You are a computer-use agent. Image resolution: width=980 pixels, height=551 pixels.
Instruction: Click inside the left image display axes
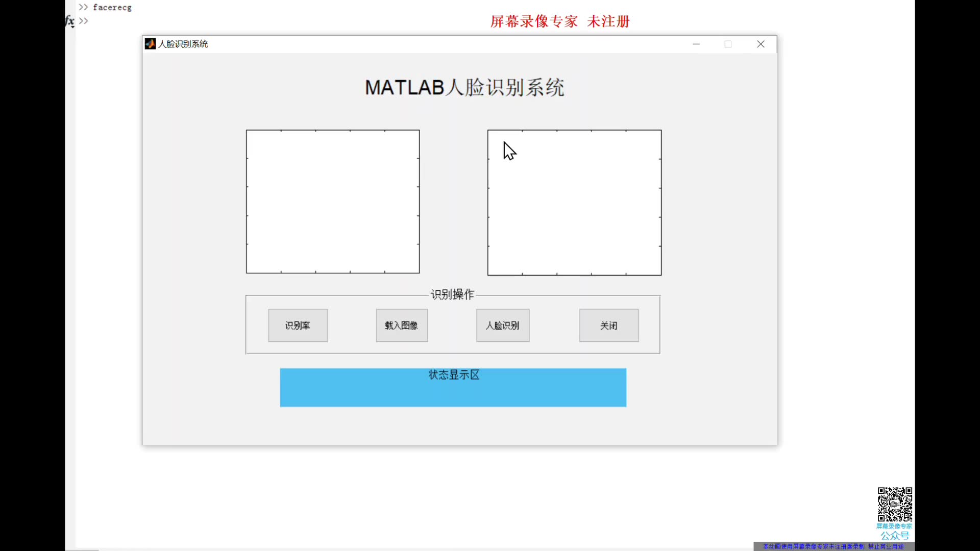332,202
